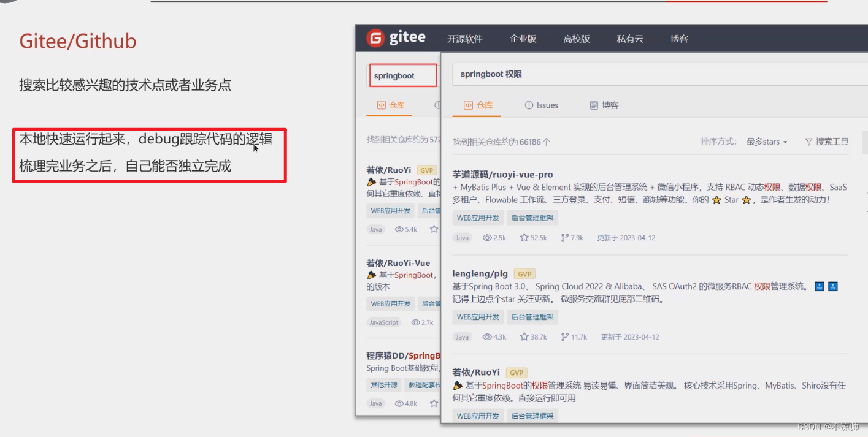Click the fork icon showing 11.7k

pyautogui.click(x=564, y=337)
